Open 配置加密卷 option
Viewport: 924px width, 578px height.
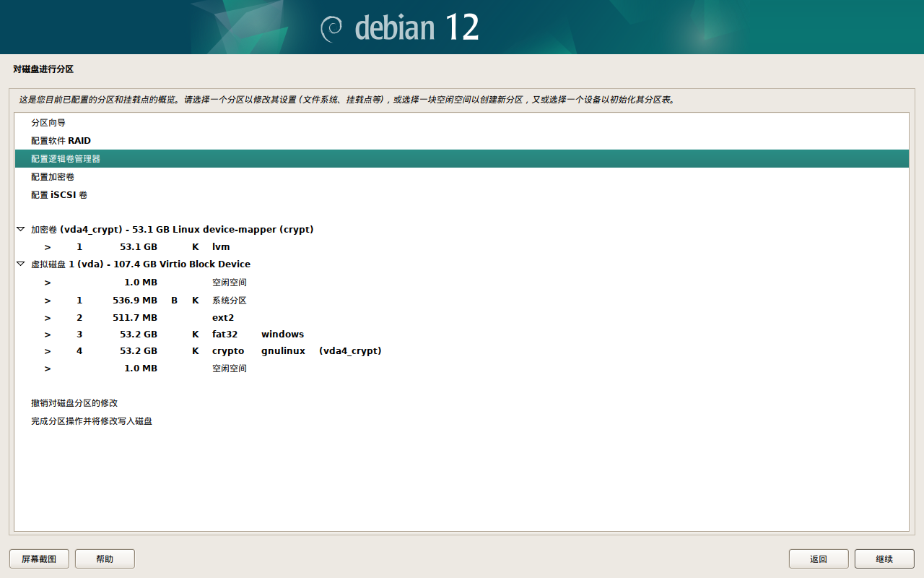[462, 177]
